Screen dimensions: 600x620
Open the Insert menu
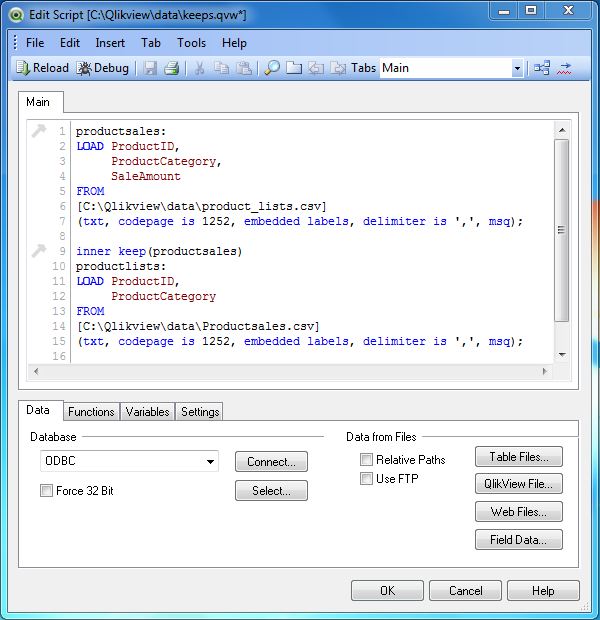(x=110, y=43)
